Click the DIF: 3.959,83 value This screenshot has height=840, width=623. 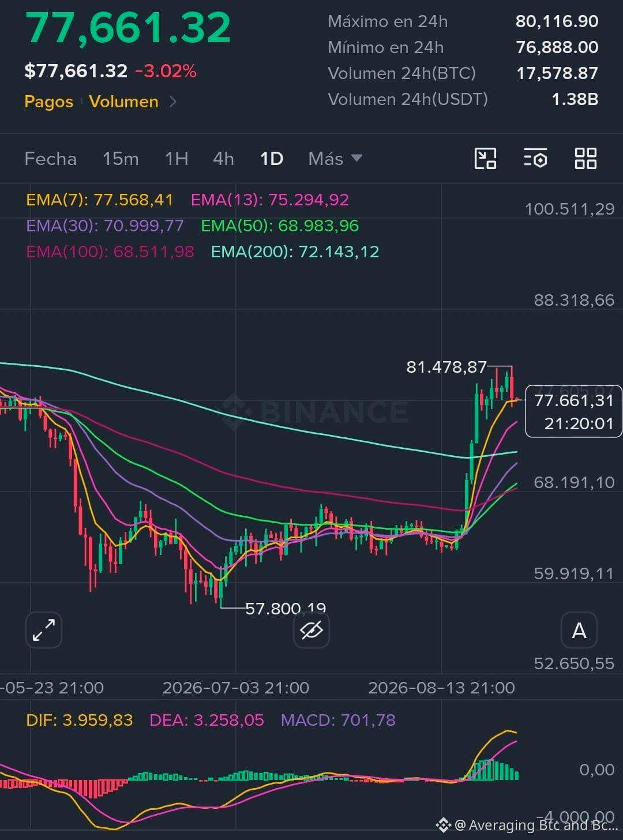tap(80, 720)
